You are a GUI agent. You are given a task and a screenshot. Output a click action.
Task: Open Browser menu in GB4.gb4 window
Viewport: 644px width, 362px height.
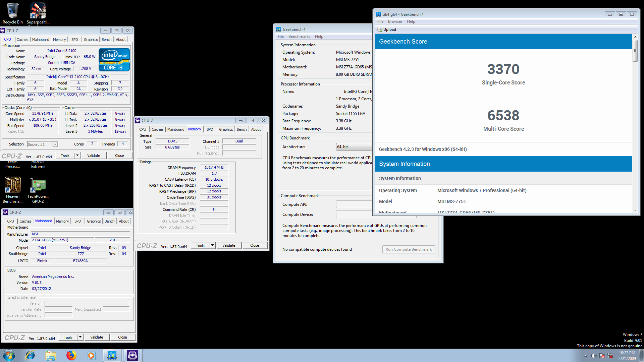395,21
